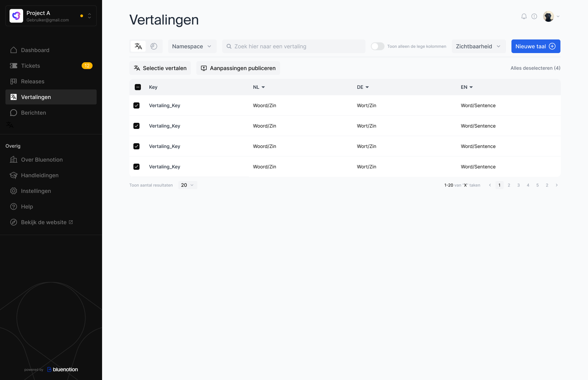Image resolution: width=588 pixels, height=380 pixels.
Task: Uncheck the first Vertaling_Key row checkbox
Action: point(136,105)
